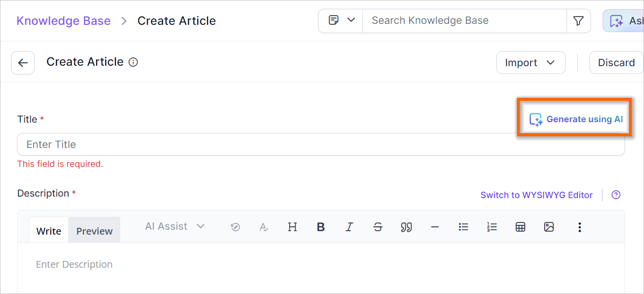Expand the Import dropdown

tap(530, 63)
